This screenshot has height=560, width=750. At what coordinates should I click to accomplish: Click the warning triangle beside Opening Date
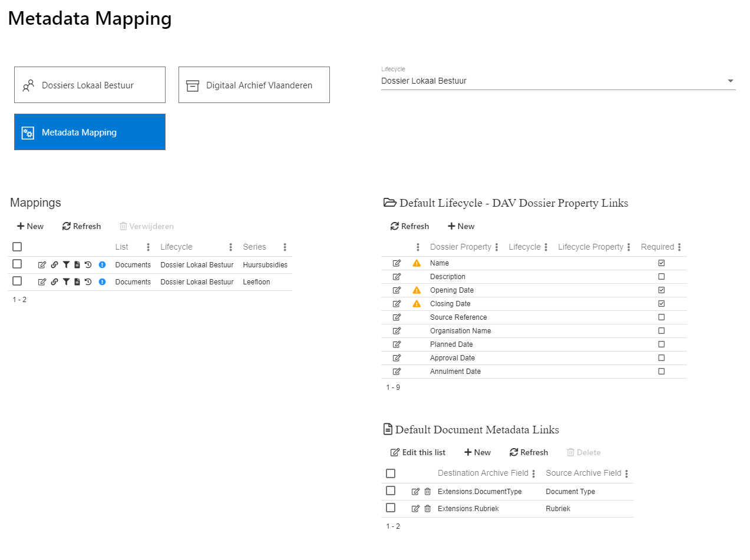(x=416, y=290)
